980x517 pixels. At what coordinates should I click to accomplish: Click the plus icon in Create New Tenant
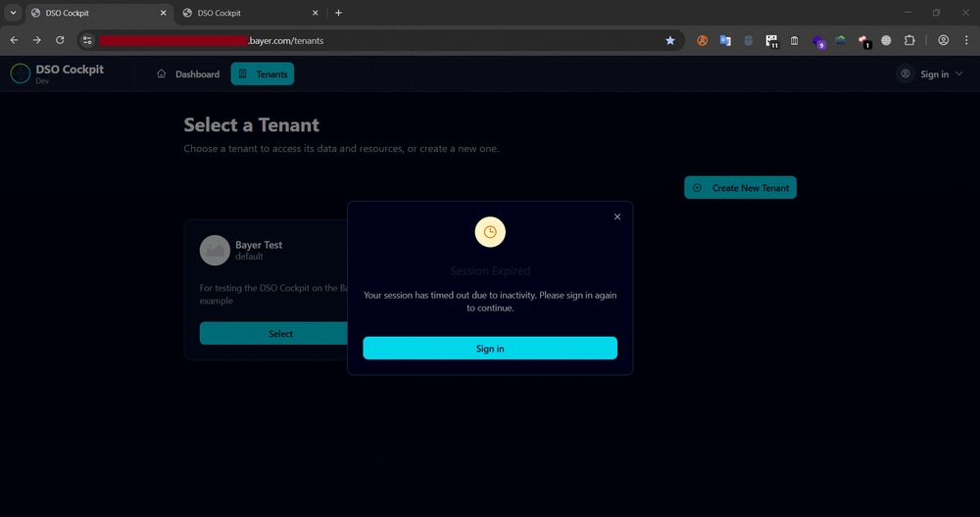tap(698, 187)
